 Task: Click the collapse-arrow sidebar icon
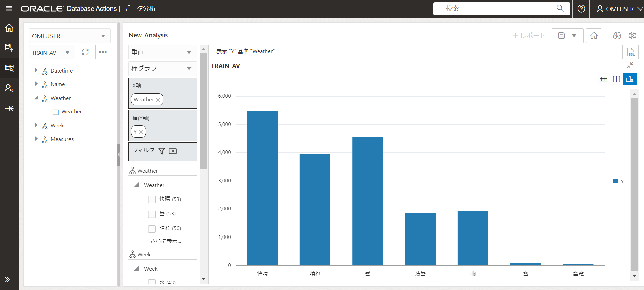click(9, 108)
